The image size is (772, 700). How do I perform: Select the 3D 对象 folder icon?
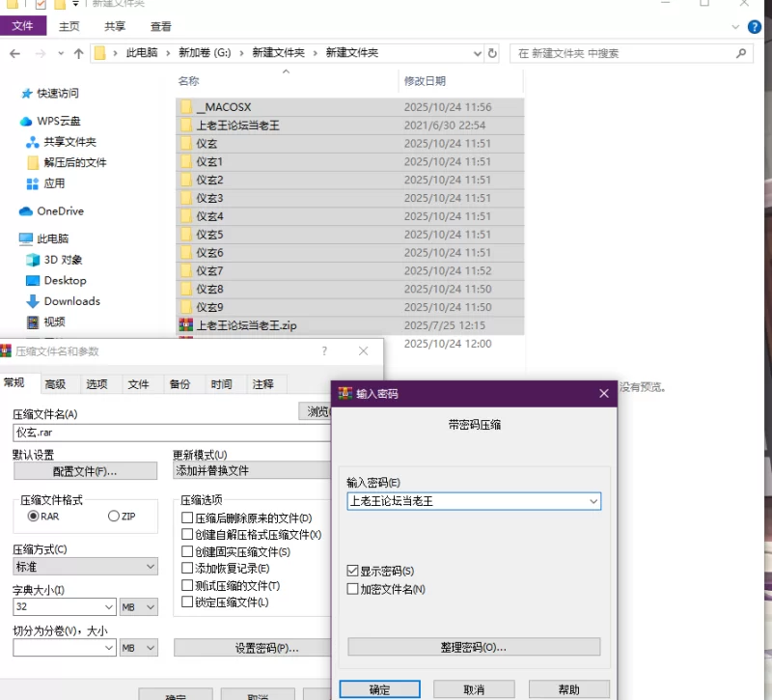[x=32, y=260]
